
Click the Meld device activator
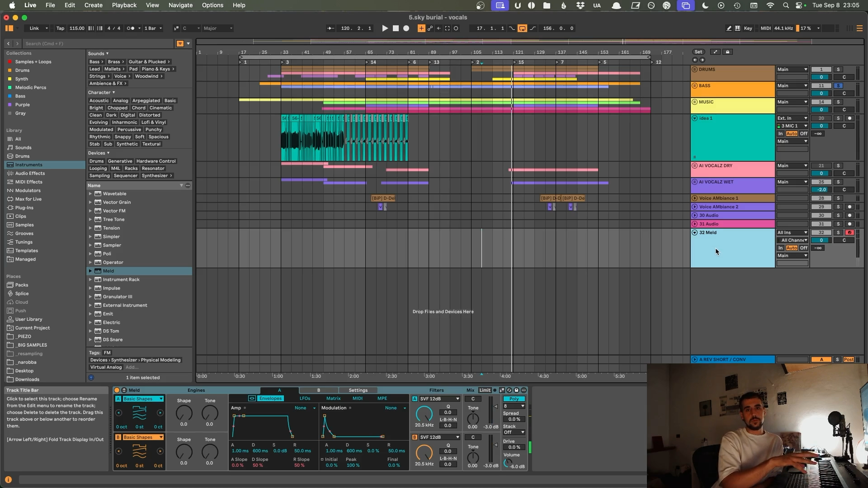click(117, 390)
